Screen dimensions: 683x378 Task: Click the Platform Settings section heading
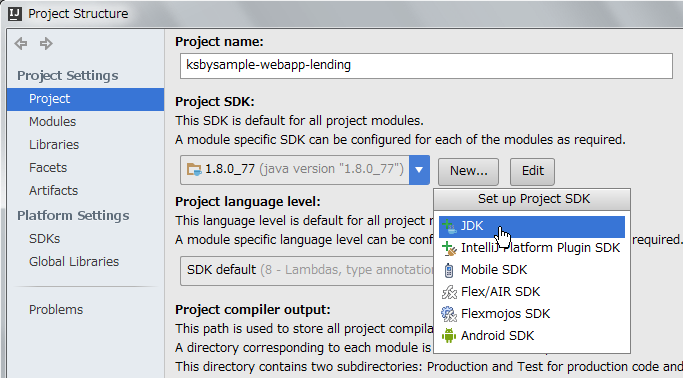pos(73,216)
